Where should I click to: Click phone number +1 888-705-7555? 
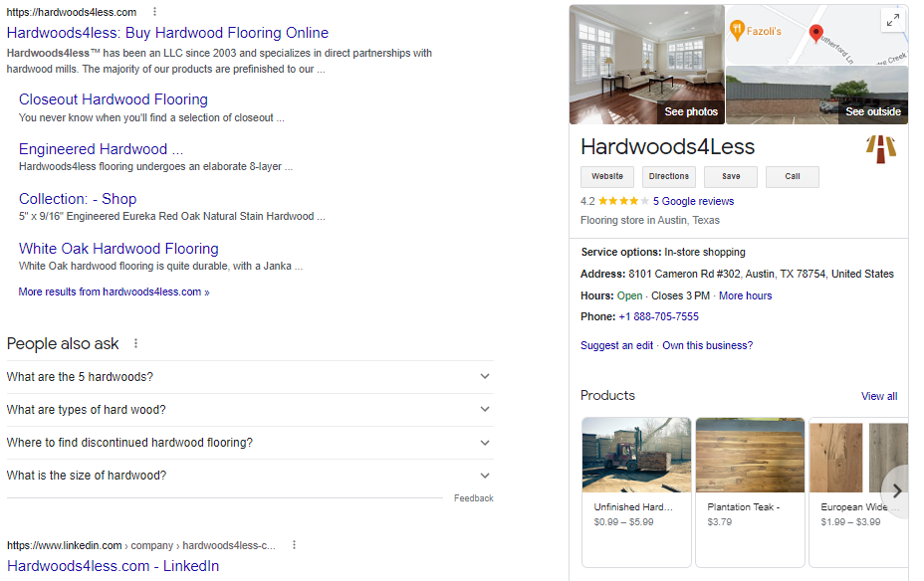point(658,316)
